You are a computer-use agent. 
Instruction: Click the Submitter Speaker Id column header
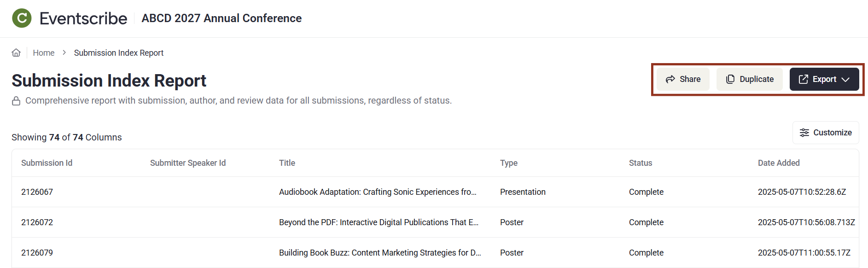(x=188, y=163)
